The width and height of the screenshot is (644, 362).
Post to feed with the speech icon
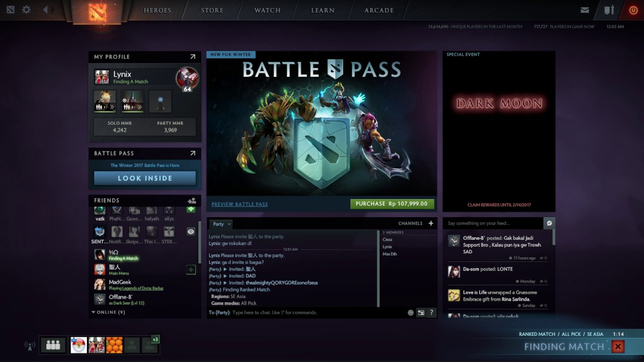(x=549, y=223)
